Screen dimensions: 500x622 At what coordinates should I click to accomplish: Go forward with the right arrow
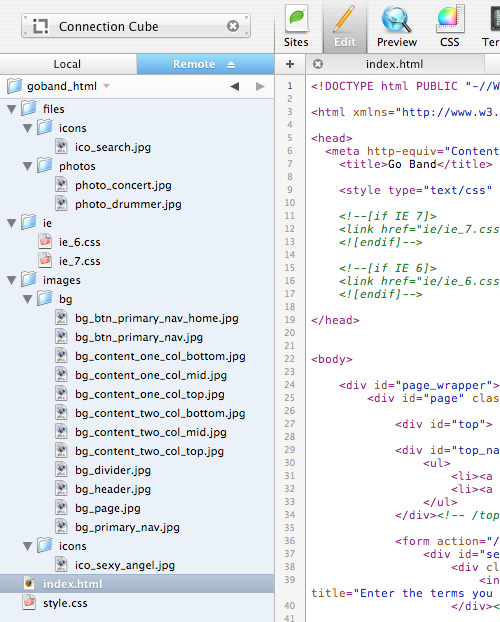260,86
